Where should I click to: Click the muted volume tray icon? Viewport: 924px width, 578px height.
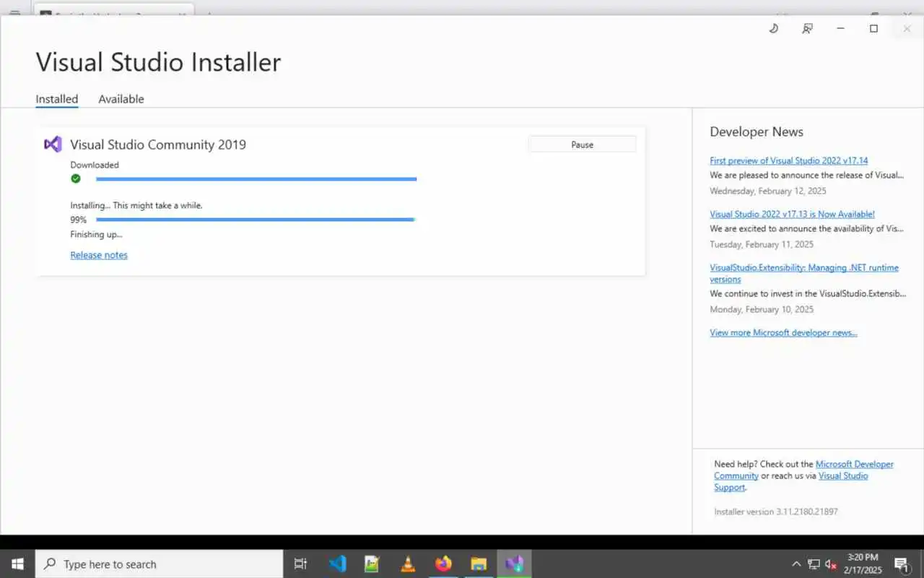click(x=831, y=564)
